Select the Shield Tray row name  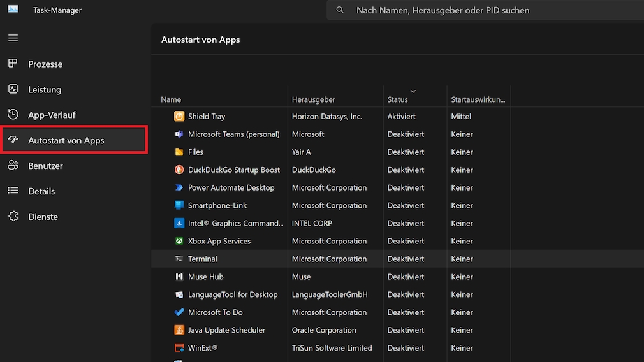tap(207, 116)
